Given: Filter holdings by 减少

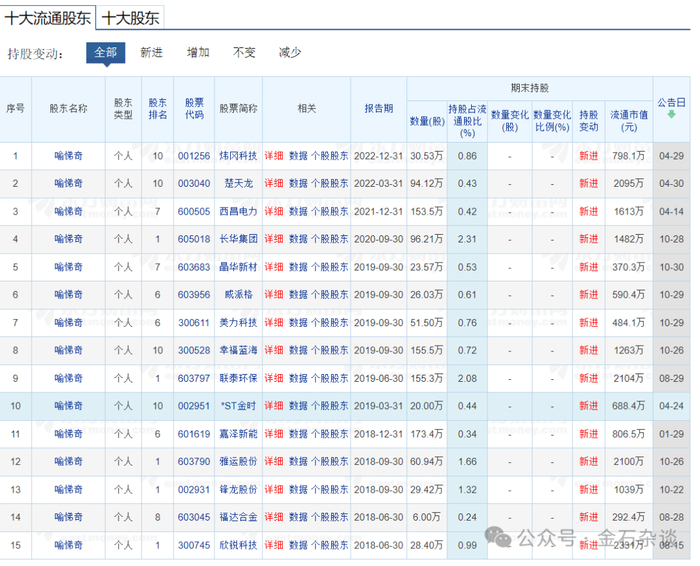Looking at the screenshot, I should (x=290, y=52).
